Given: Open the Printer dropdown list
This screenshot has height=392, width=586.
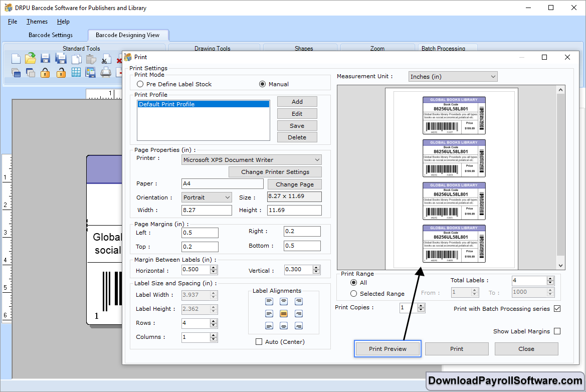Looking at the screenshot, I should click(251, 160).
